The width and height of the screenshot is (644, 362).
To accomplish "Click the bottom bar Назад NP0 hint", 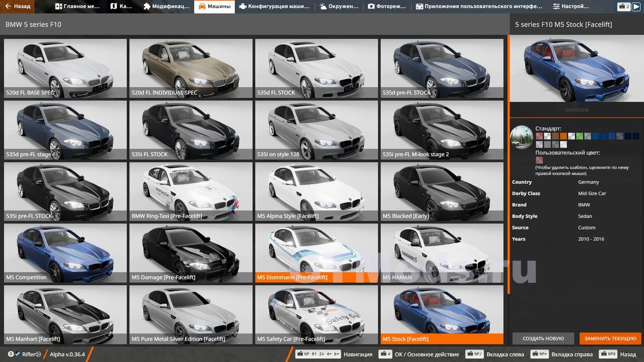I will [x=617, y=354].
